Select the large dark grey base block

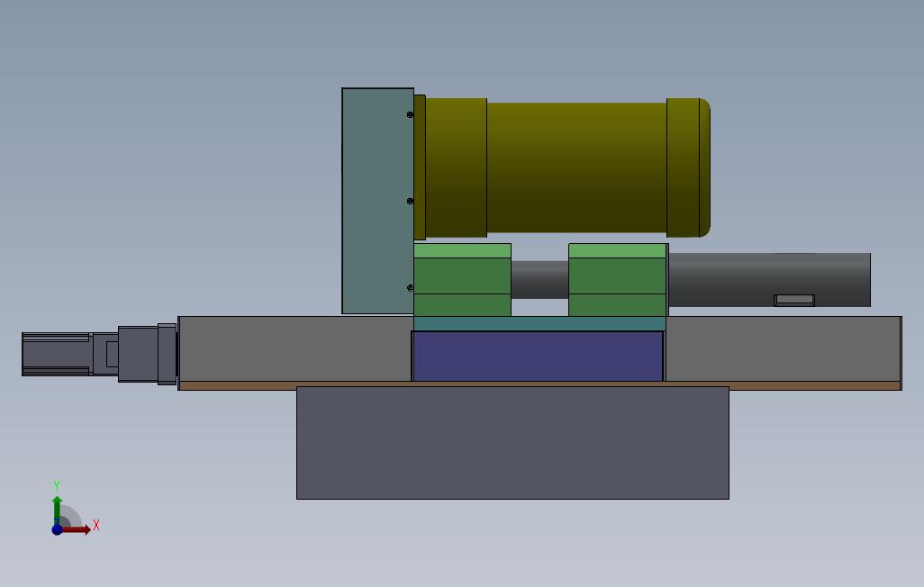click(x=512, y=443)
